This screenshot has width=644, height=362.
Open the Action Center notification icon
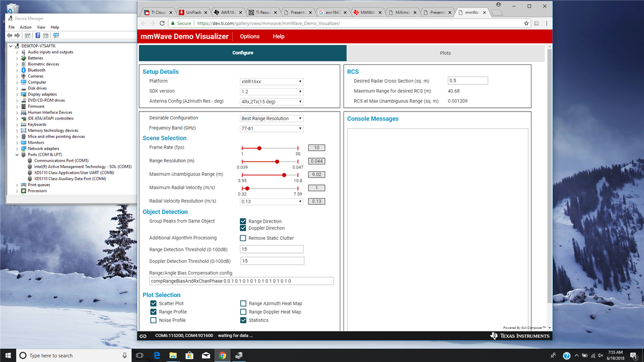(x=634, y=355)
